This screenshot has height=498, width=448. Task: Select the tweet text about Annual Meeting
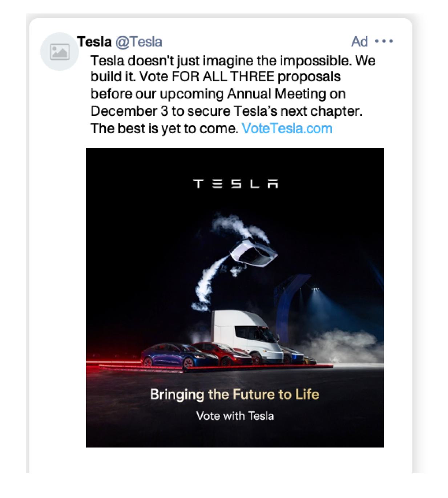(x=233, y=94)
